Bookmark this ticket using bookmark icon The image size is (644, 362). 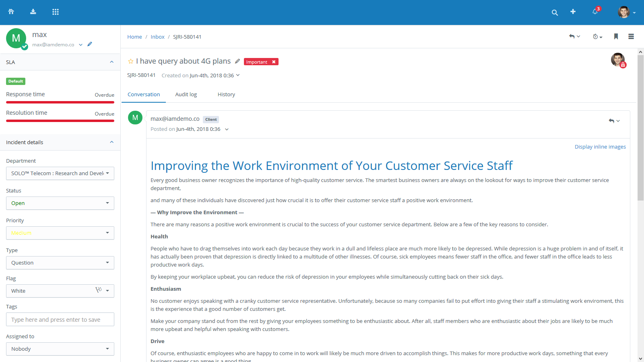coord(616,37)
